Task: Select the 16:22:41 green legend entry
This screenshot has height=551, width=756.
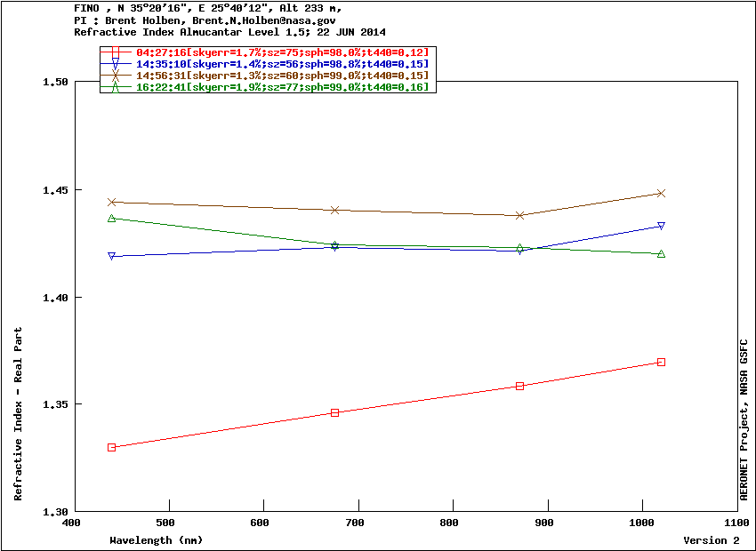Action: coord(282,87)
